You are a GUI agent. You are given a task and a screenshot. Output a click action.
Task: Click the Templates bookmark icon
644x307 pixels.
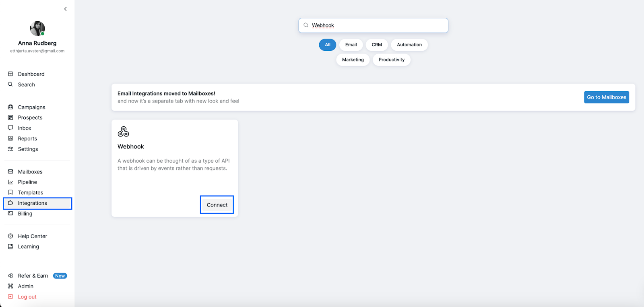tap(10, 193)
